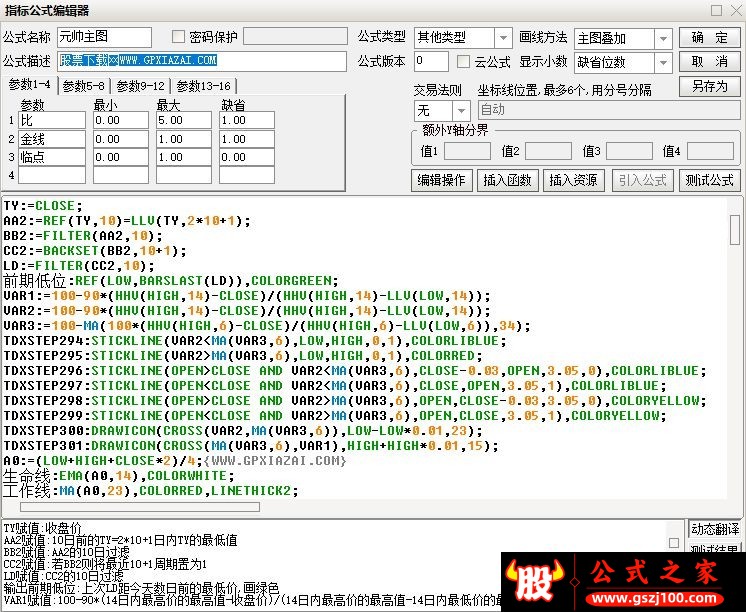The height and width of the screenshot is (612, 746).
Task: Run the 测试公式 button
Action: 708,180
